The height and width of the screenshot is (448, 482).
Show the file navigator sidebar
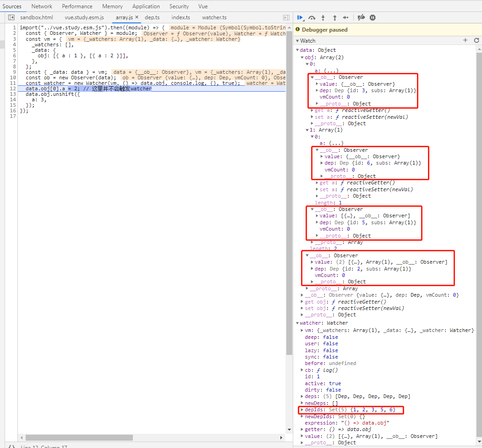point(11,17)
